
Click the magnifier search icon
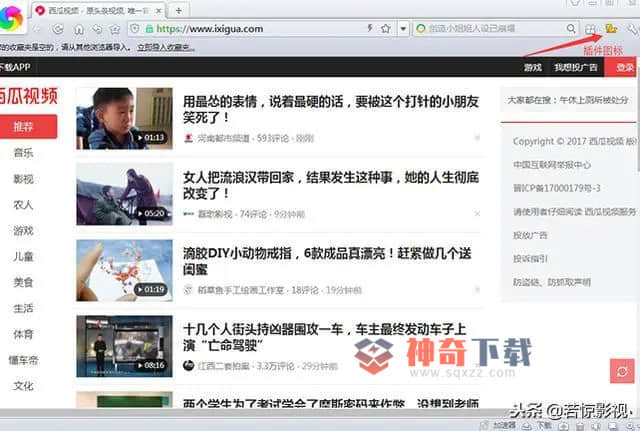(571, 29)
